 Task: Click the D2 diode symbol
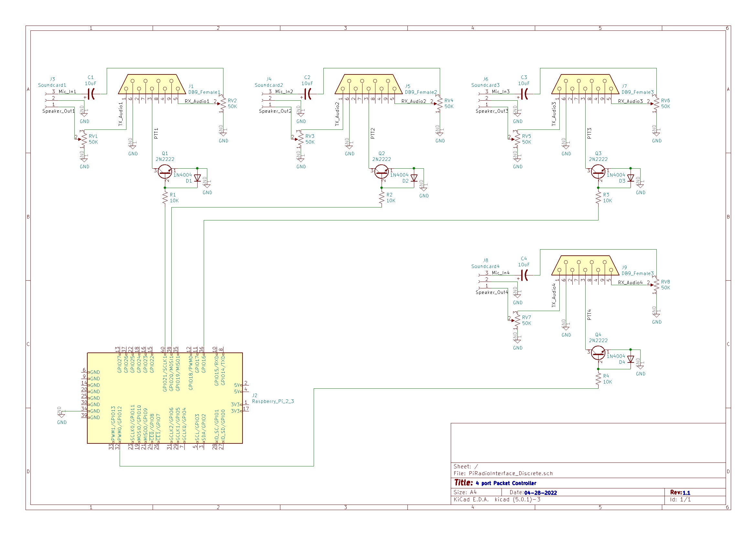(414, 178)
